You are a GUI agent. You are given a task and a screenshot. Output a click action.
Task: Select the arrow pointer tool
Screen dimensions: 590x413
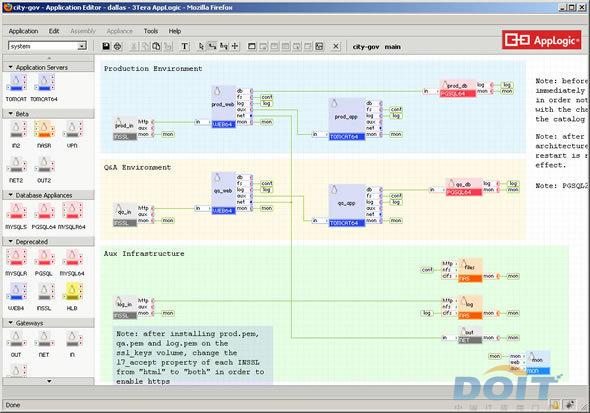click(x=201, y=46)
